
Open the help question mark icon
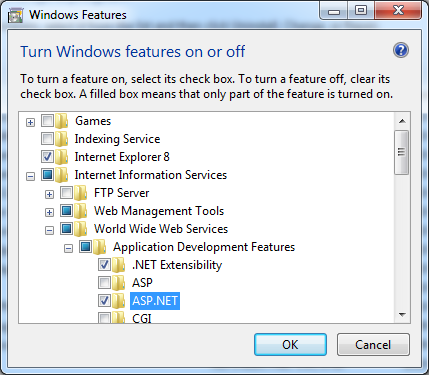(x=401, y=51)
